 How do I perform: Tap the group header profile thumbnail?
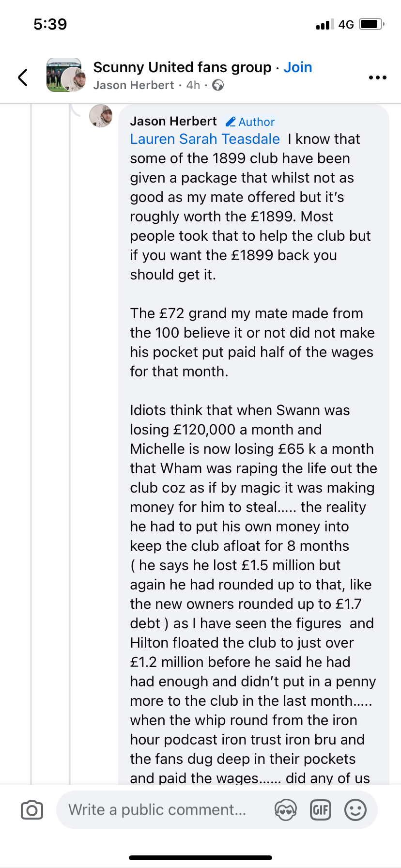pos(66,76)
